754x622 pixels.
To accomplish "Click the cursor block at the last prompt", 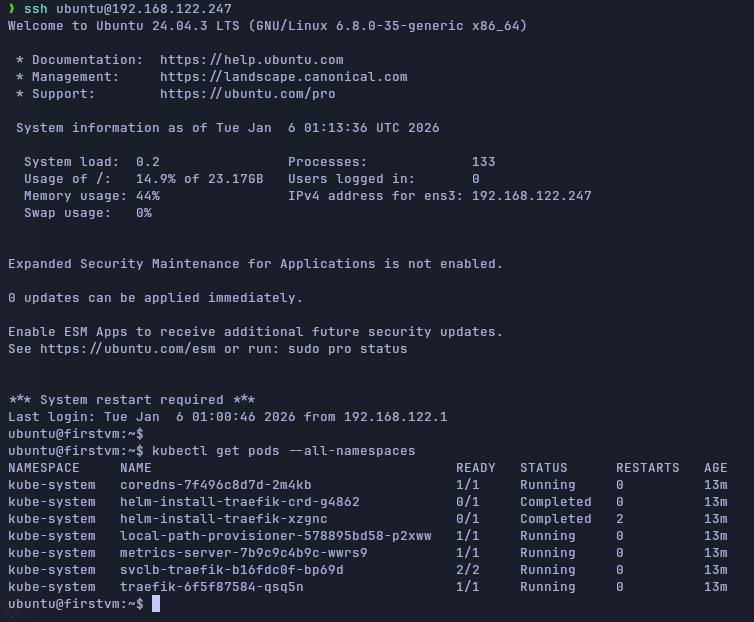I will [156, 604].
